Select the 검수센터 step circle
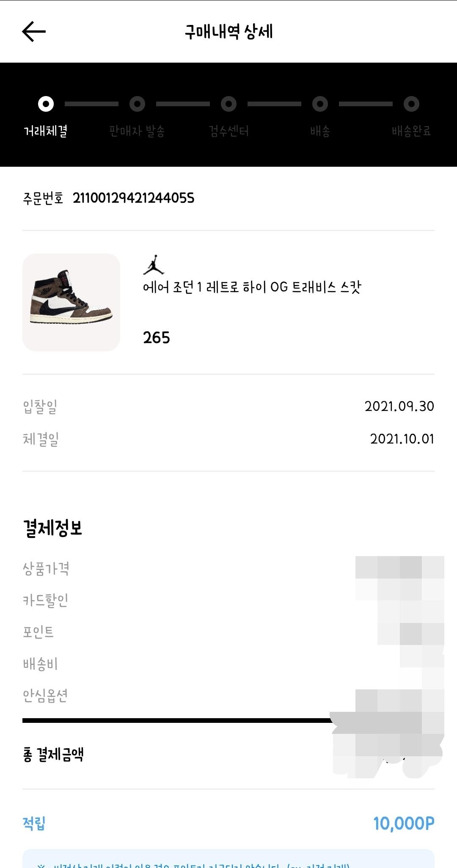Screen dimensions: 457x868 [x=228, y=104]
